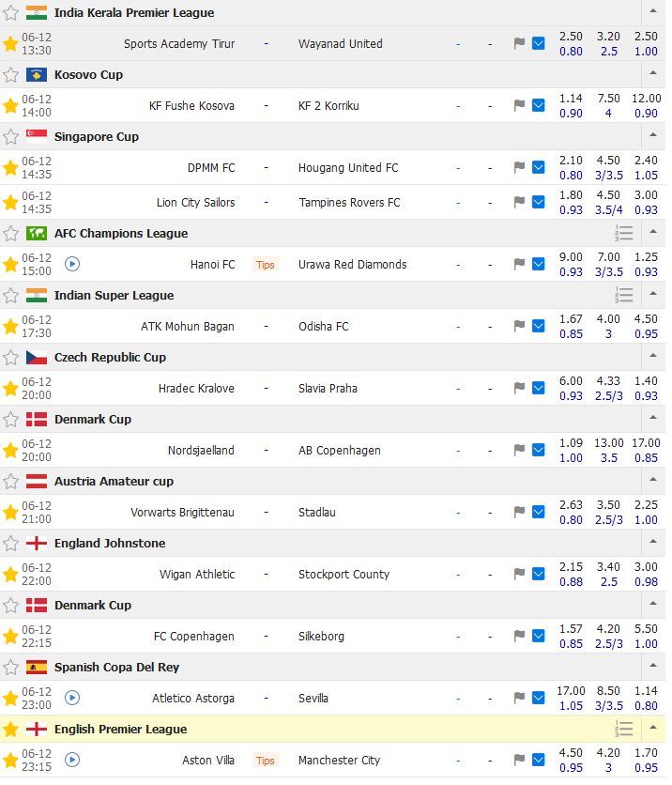
Task: Toggle checkbox on Hradec Kralove vs Slavia Praha
Action: point(539,389)
